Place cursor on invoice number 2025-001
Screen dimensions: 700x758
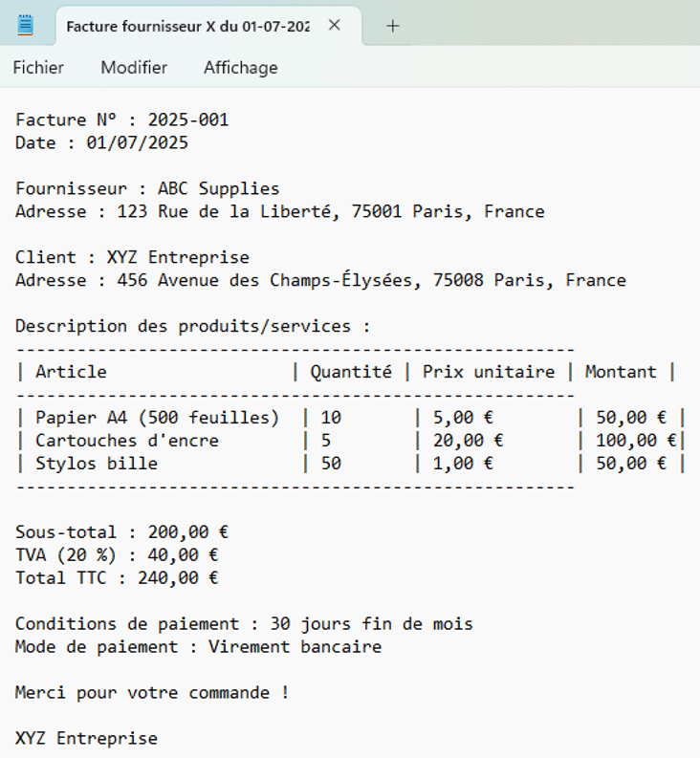pos(187,120)
